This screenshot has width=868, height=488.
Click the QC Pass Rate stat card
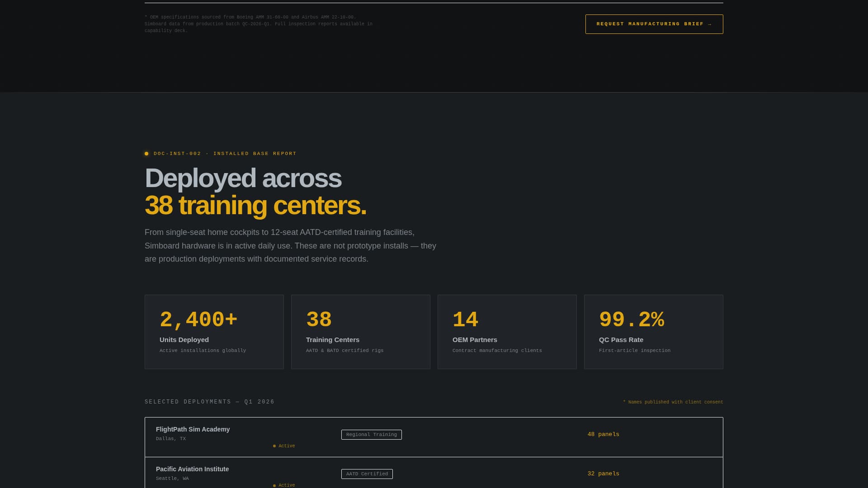pos(654,331)
